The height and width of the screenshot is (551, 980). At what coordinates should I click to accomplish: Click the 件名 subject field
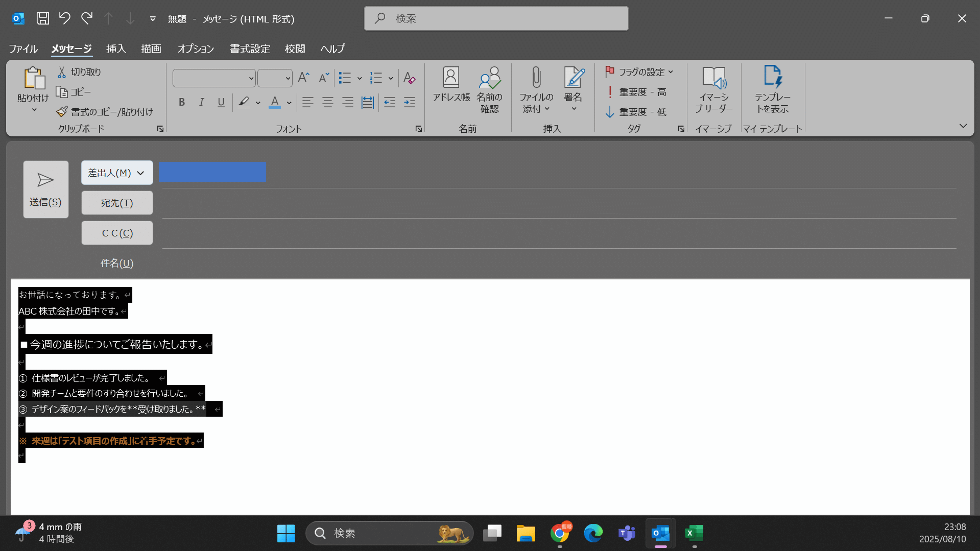(x=559, y=263)
